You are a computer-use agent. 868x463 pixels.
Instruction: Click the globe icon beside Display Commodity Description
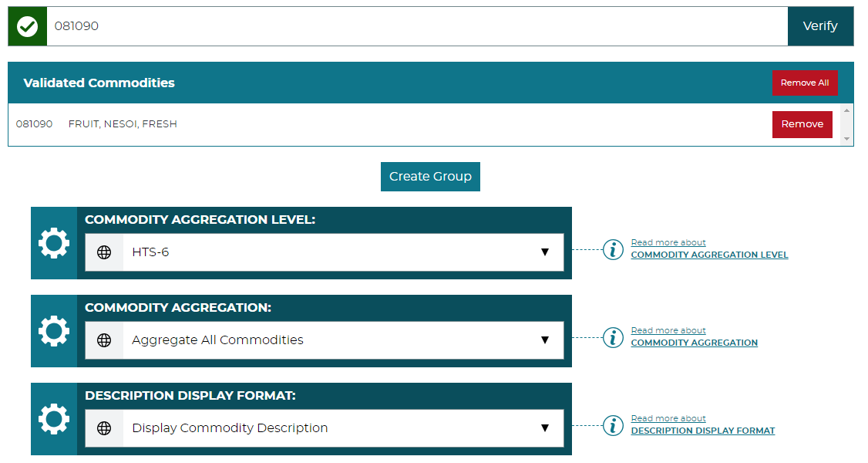tap(104, 428)
